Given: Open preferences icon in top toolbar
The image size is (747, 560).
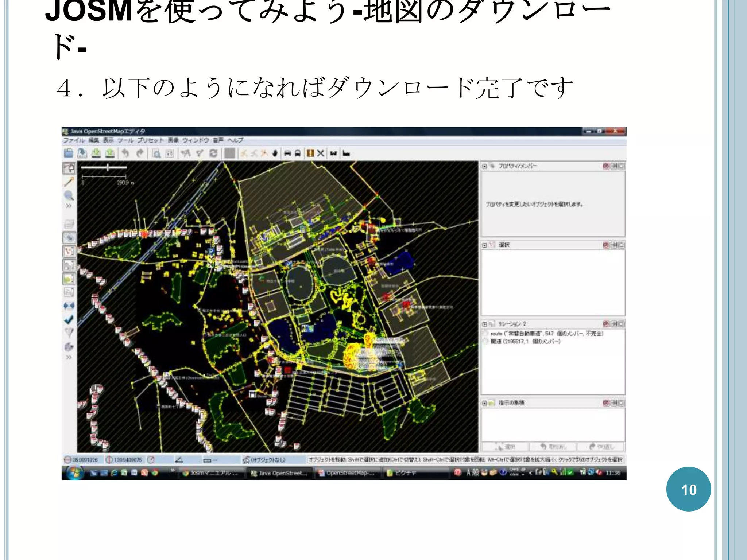Looking at the screenshot, I should pos(170,153).
